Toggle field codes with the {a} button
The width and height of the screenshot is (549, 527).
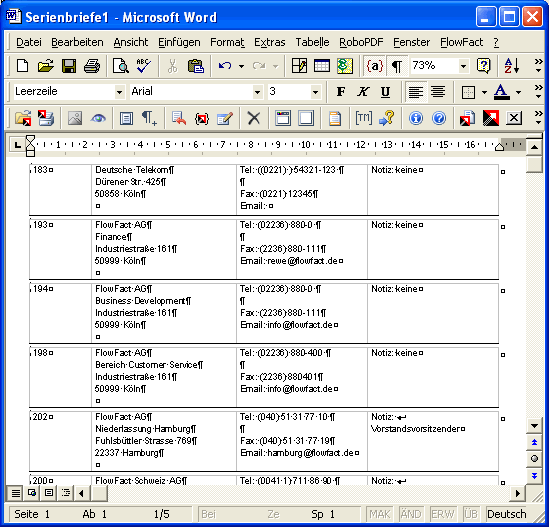[x=375, y=66]
